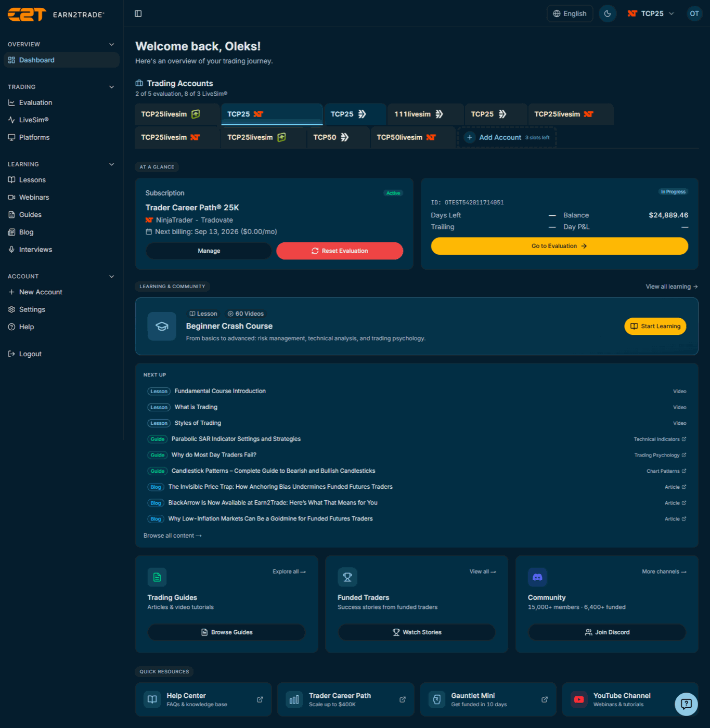Select the 111livesim account tab
The image size is (710, 728).
point(425,114)
